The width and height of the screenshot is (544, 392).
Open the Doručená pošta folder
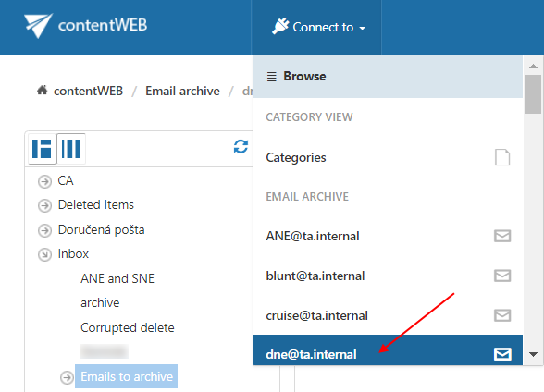[101, 230]
